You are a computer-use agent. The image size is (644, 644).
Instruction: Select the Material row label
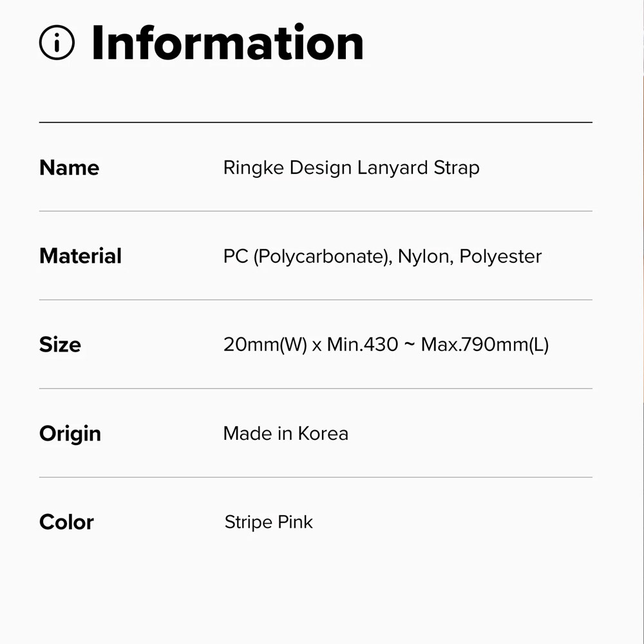coord(80,256)
